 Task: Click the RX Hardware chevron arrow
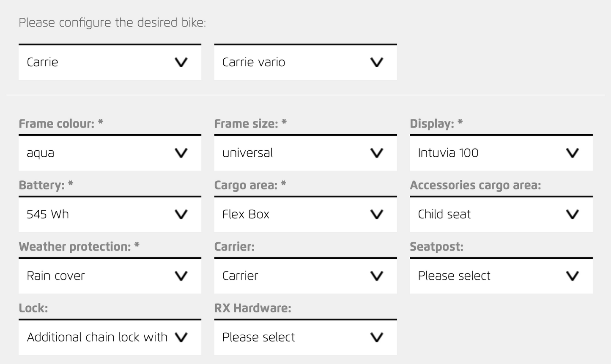(376, 337)
